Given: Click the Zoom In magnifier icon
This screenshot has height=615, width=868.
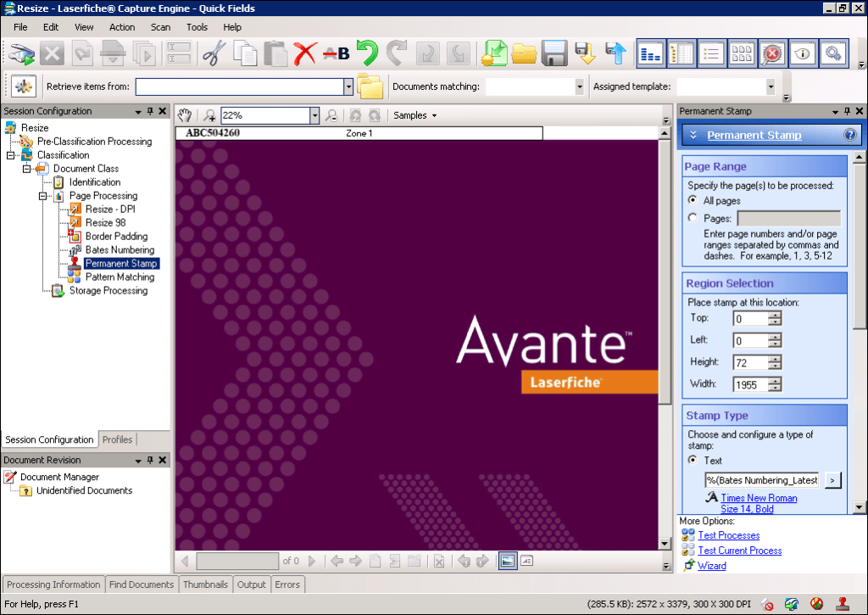Looking at the screenshot, I should pos(209,115).
